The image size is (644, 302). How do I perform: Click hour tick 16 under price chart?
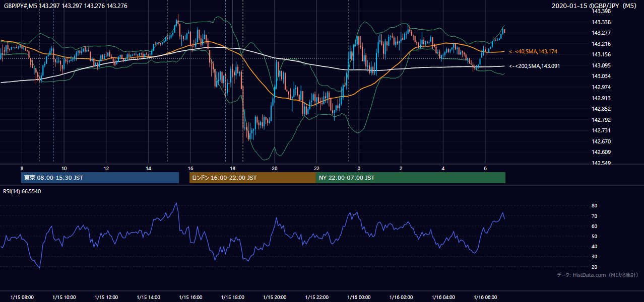point(190,168)
